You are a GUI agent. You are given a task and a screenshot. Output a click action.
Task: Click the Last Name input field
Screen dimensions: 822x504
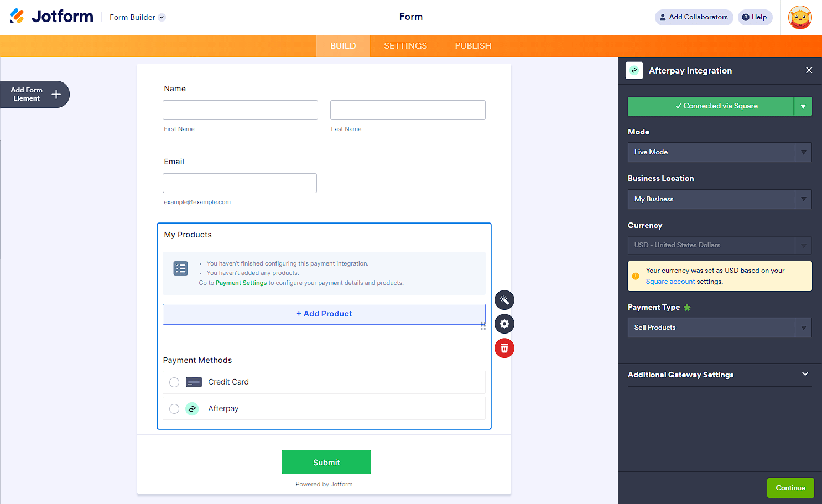tap(408, 110)
